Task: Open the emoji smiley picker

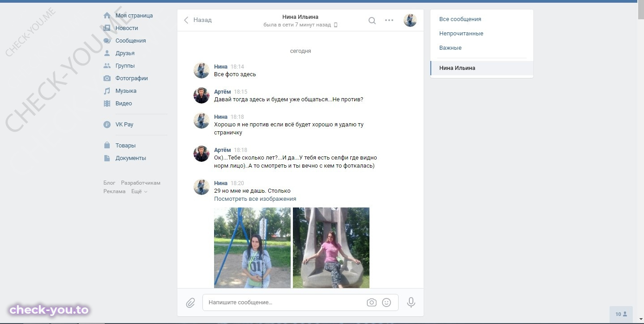Action: pos(386,302)
